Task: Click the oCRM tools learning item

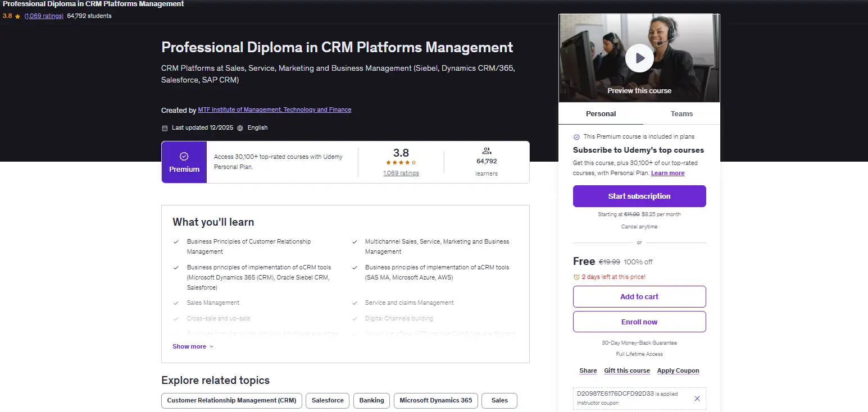Action: click(x=259, y=277)
